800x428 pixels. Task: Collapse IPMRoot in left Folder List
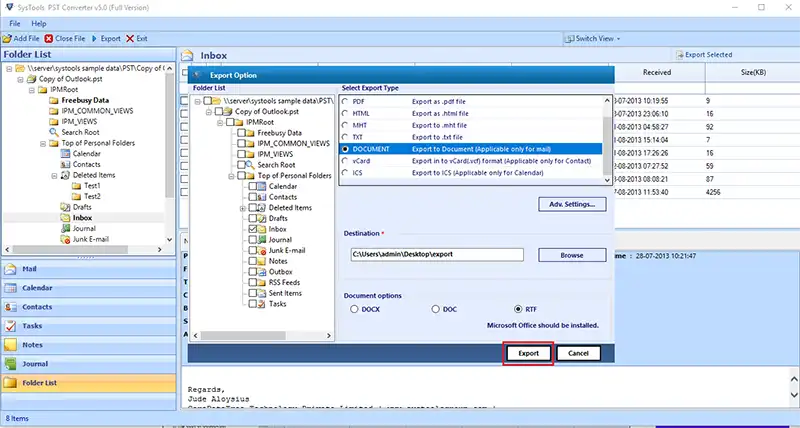coord(32,90)
